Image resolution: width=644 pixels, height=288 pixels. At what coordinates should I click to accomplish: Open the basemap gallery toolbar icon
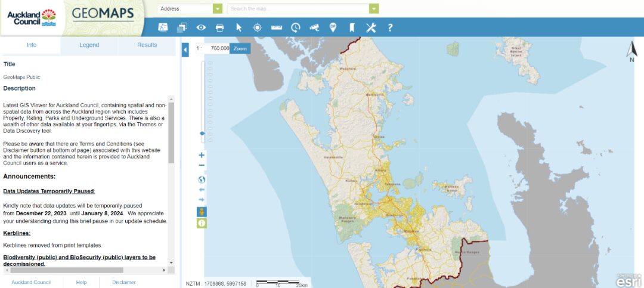point(163,27)
